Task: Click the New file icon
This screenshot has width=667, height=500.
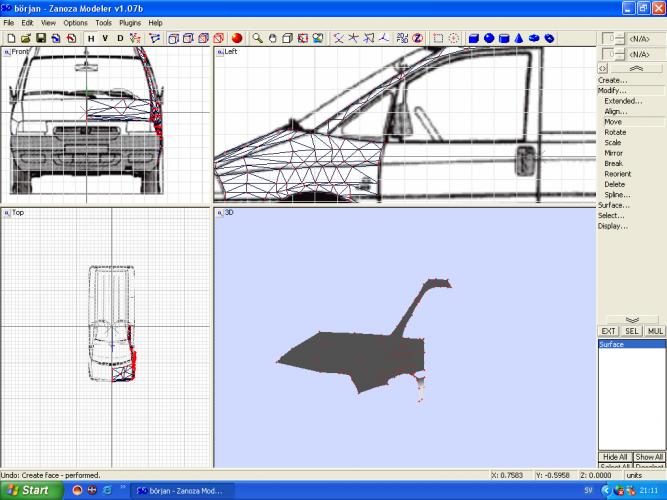Action: [10, 38]
